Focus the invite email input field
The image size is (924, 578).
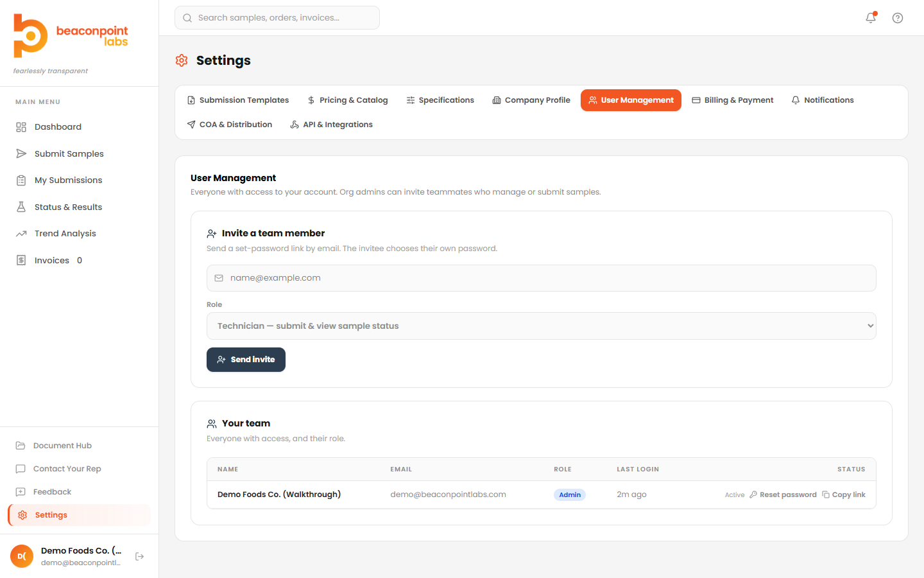click(542, 278)
